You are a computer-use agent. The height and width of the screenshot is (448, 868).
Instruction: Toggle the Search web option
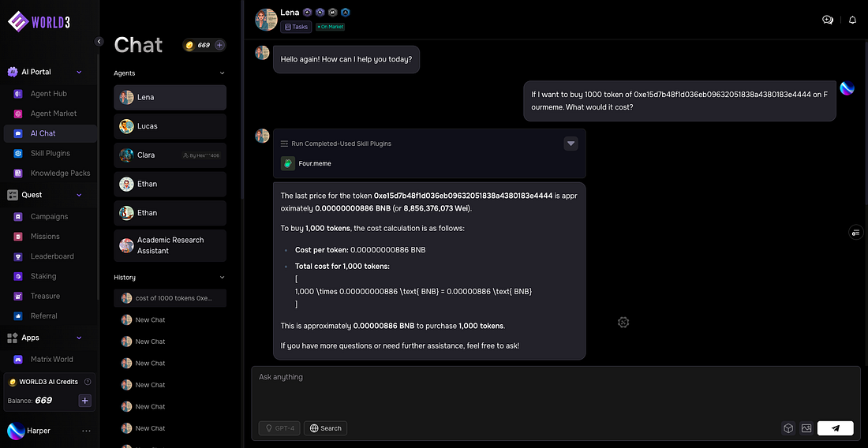click(325, 428)
